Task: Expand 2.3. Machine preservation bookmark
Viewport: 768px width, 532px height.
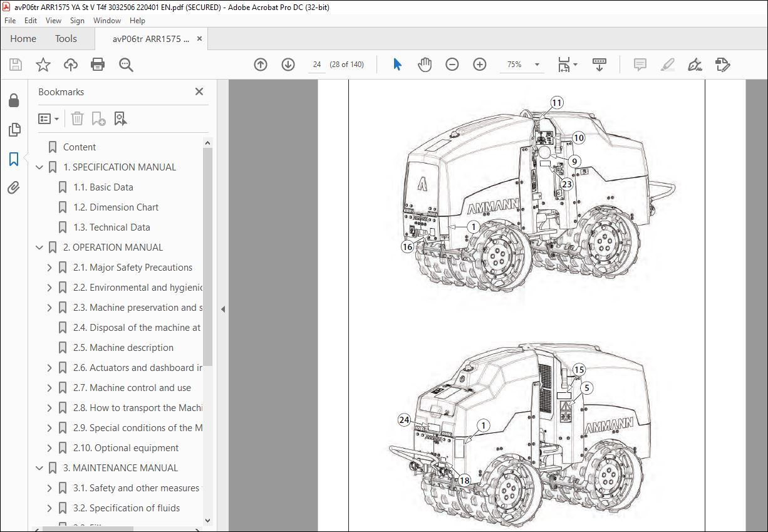Action: pos(49,308)
